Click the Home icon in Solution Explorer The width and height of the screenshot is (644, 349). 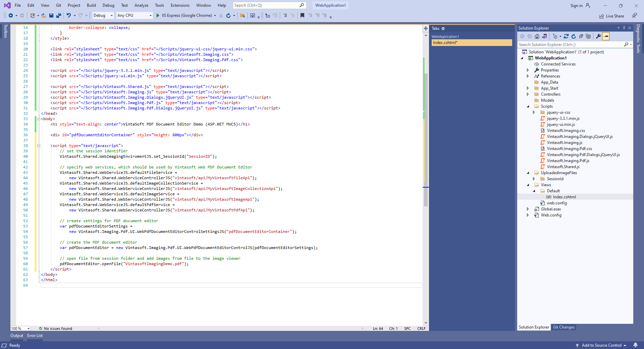click(x=537, y=36)
